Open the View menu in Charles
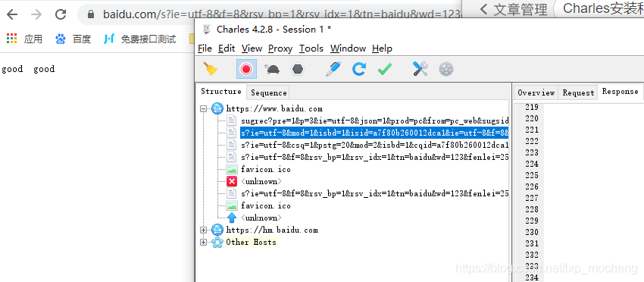The image size is (644, 282). [252, 49]
